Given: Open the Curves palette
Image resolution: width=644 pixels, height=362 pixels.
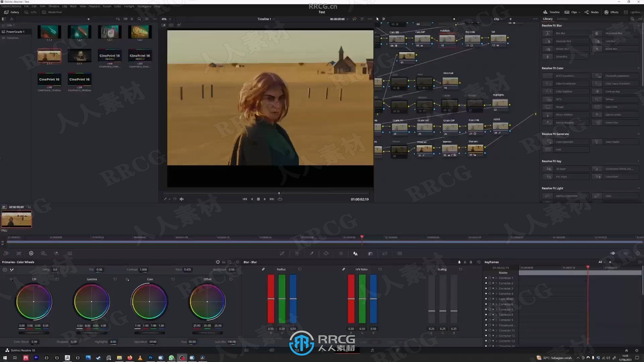Looking at the screenshot, I should point(282,254).
